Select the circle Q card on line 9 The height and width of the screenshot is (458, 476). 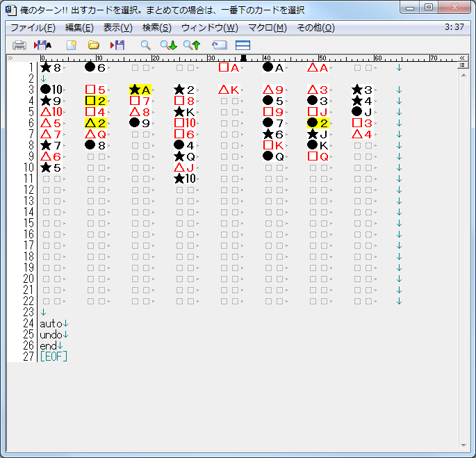(274, 156)
